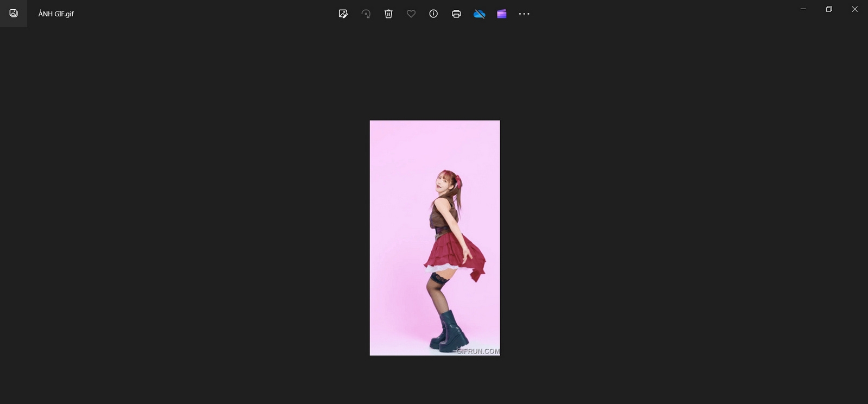Delete the GIF with the trash icon
868x404 pixels.
[388, 14]
